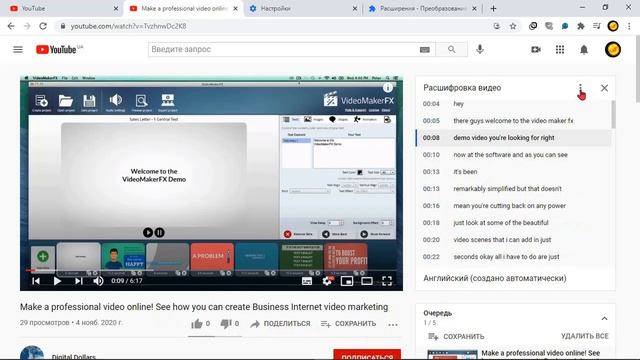Screen dimensions: 640x360
Task: Go to YouTube home via logo
Action: coord(56,49)
